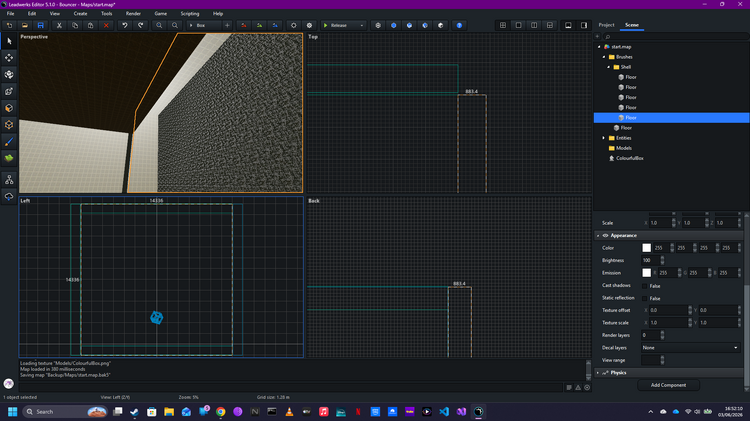Collapse the Shell folder node
The image size is (750, 421).
point(608,67)
